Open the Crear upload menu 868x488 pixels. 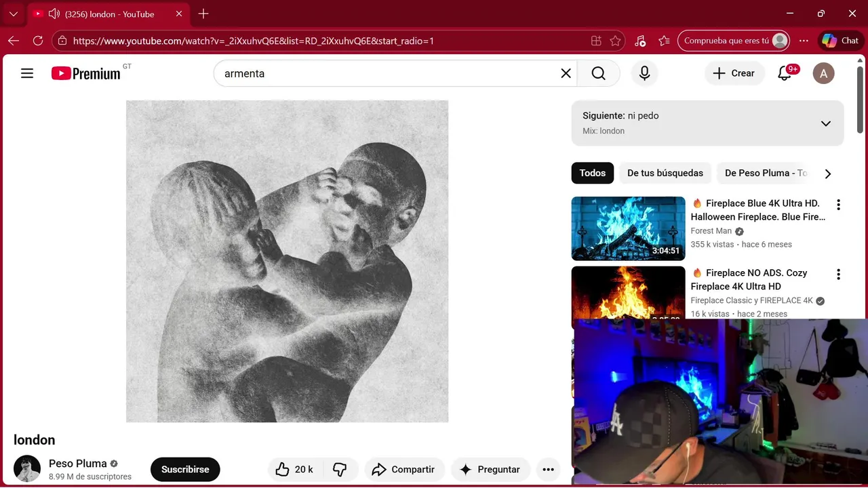(734, 73)
